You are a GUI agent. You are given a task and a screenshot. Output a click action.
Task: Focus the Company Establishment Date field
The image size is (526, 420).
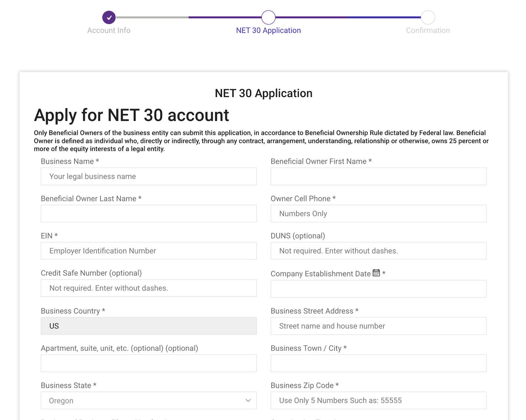[x=378, y=289]
